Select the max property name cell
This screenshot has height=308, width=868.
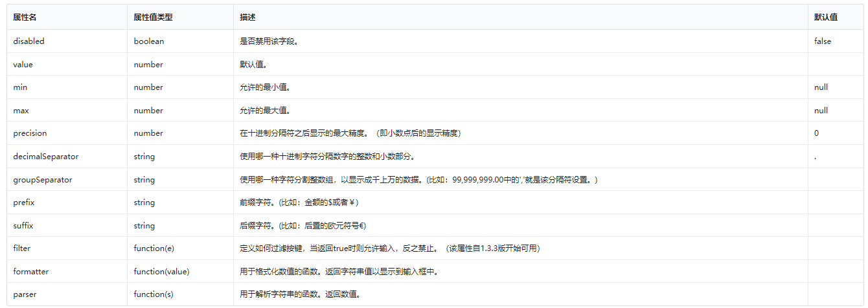point(21,110)
